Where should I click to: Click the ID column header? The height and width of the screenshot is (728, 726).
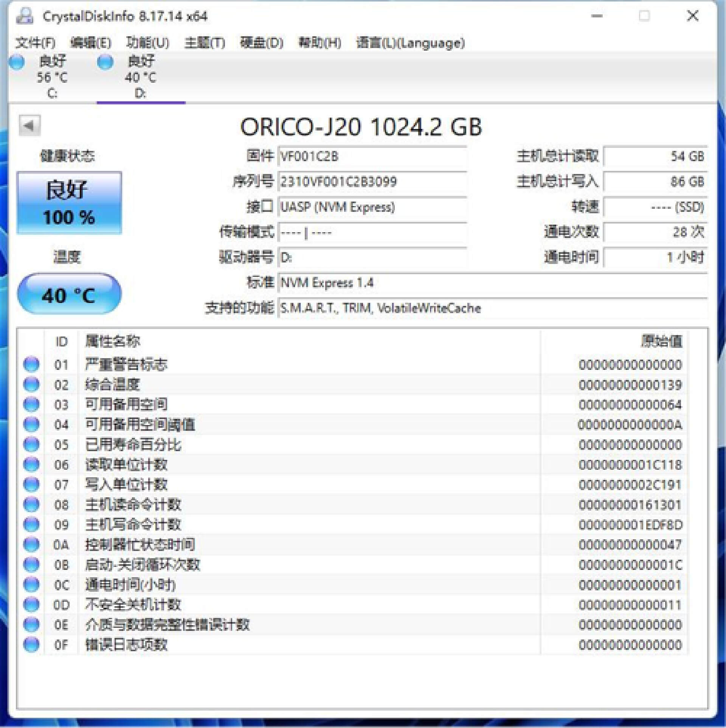click(x=61, y=341)
